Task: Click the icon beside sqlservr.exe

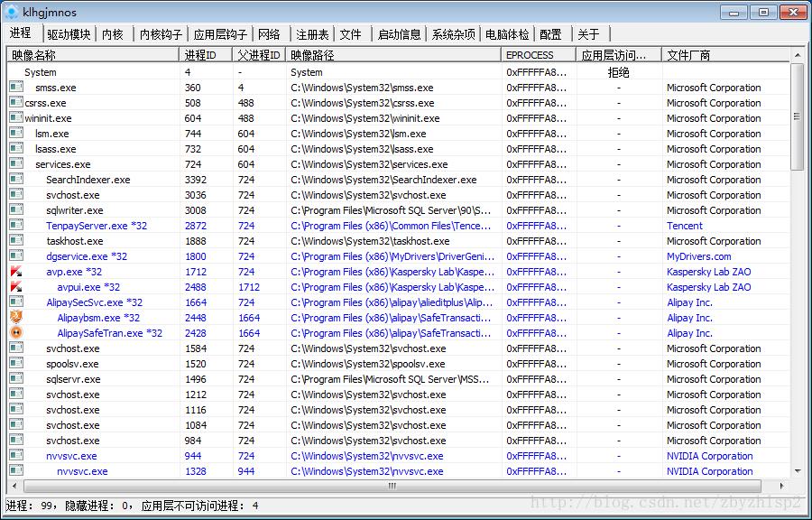Action: 16,379
